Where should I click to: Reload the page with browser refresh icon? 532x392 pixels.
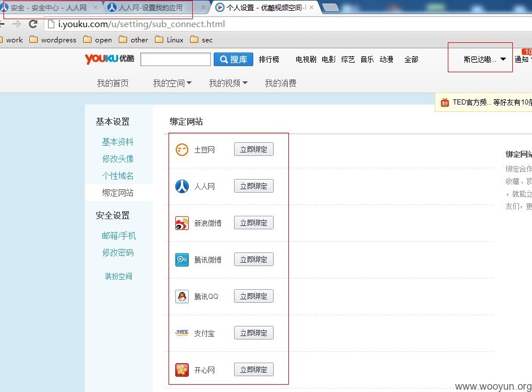click(33, 24)
